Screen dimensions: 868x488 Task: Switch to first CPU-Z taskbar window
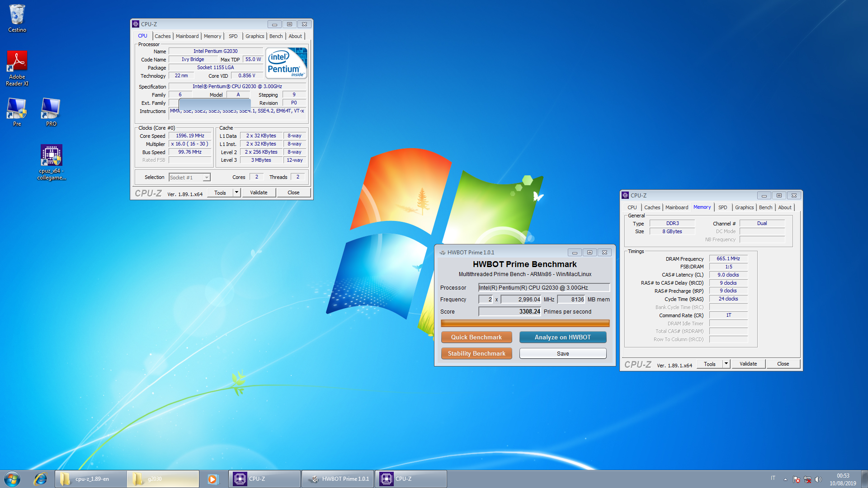[x=264, y=479]
